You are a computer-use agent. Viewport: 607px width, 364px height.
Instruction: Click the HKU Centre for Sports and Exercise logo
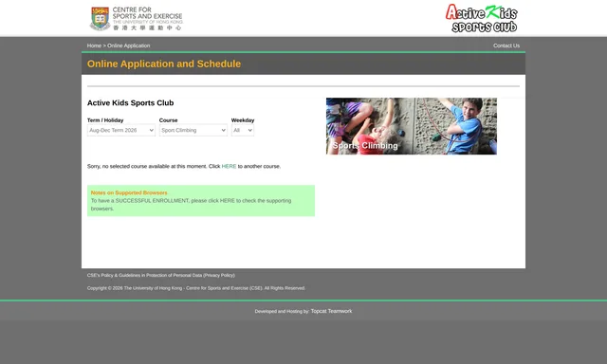[136, 18]
